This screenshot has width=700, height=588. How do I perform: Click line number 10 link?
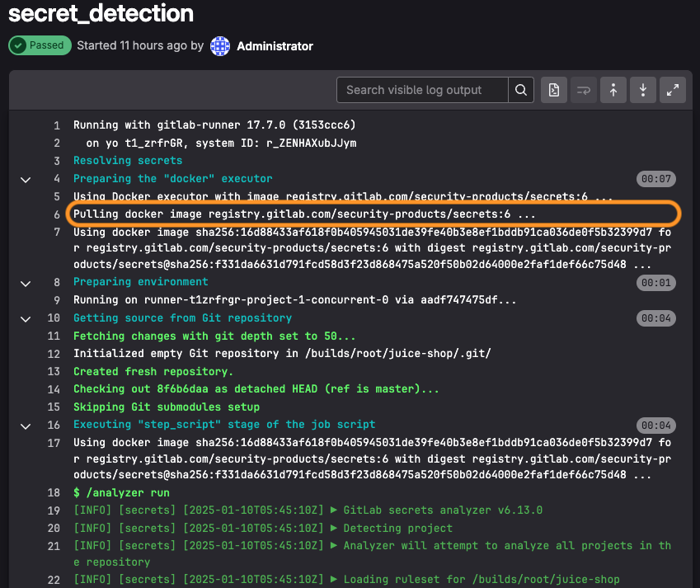(54, 318)
